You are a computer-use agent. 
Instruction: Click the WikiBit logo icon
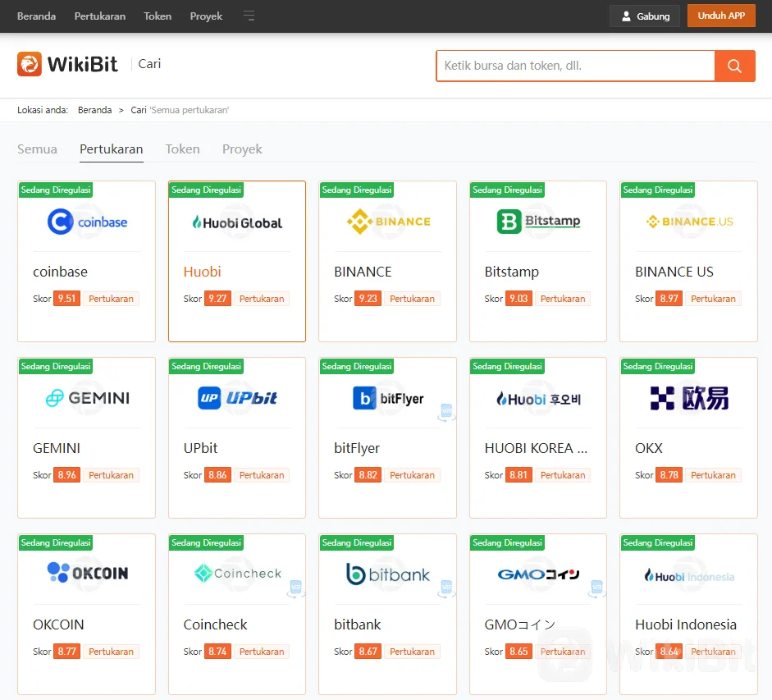[30, 64]
